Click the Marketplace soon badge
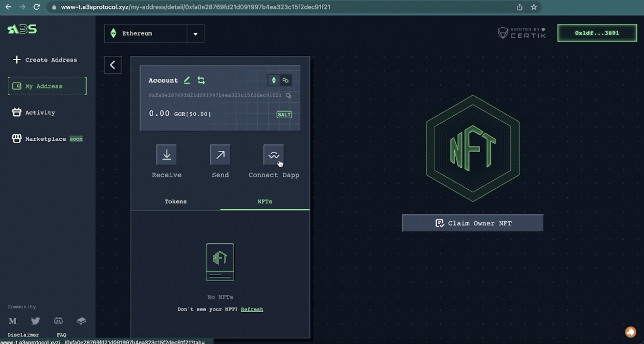Screen dimensions: 644x344 point(76,139)
